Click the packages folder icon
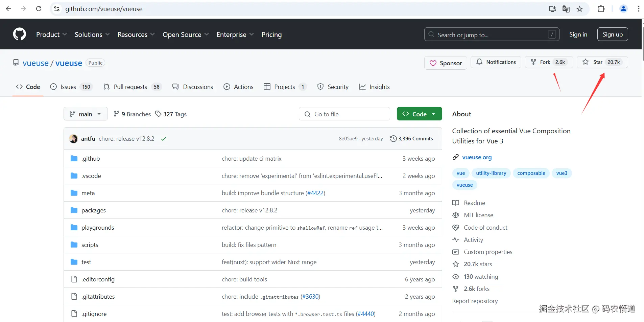Image resolution: width=644 pixels, height=322 pixels. tap(74, 210)
